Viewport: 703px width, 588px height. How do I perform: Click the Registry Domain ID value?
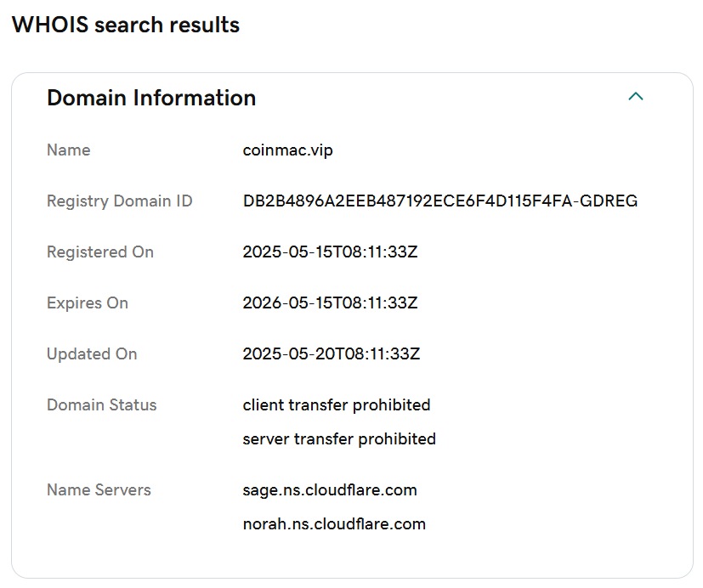[x=439, y=201]
